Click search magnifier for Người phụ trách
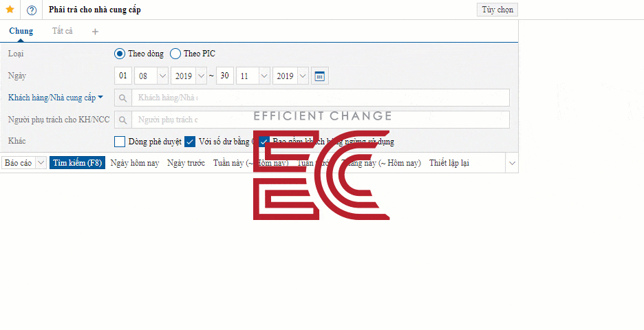This screenshot has height=330, width=644. point(122,120)
